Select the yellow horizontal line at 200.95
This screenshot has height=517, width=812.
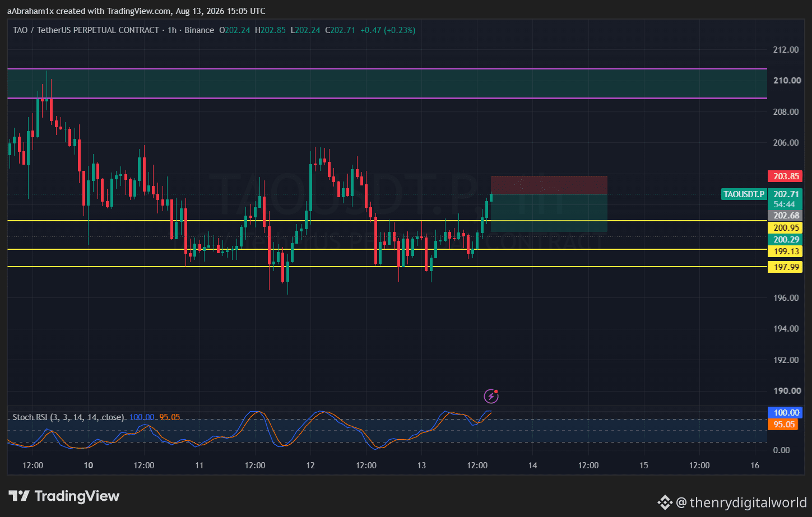click(387, 221)
